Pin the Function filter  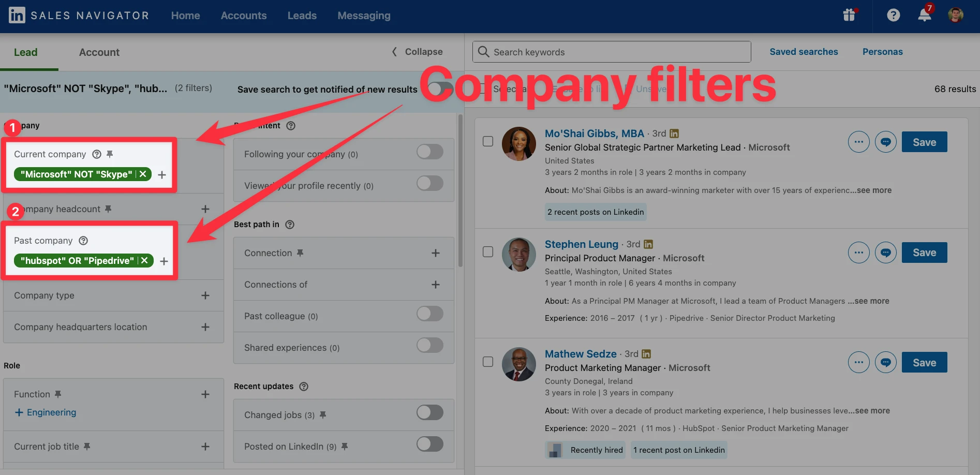point(58,394)
